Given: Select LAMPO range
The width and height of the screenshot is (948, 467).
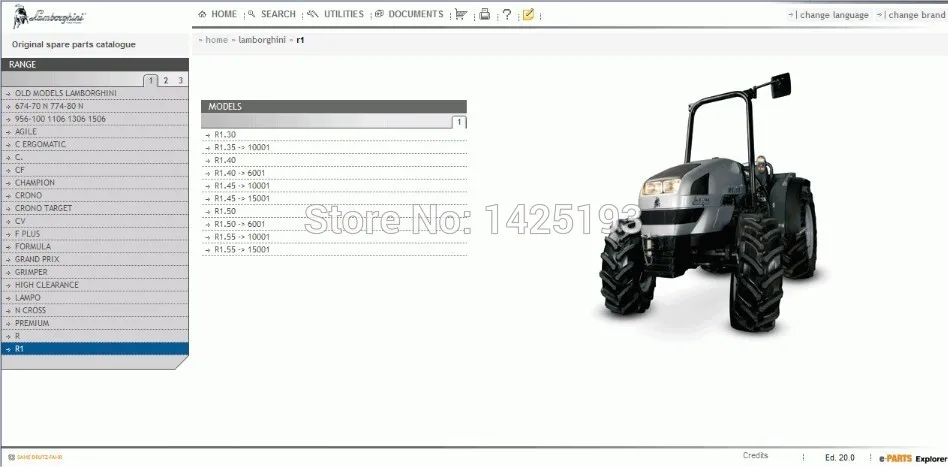Looking at the screenshot, I should tap(95, 298).
